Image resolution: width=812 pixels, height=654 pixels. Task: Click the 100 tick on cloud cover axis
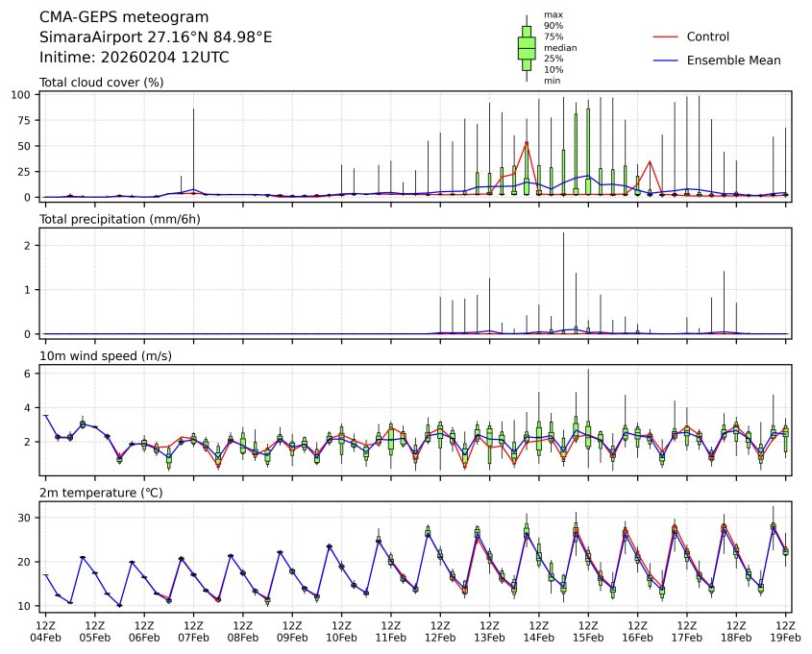point(25,95)
